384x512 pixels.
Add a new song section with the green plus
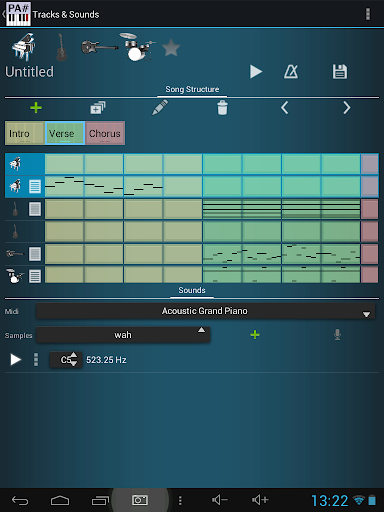pyautogui.click(x=36, y=108)
